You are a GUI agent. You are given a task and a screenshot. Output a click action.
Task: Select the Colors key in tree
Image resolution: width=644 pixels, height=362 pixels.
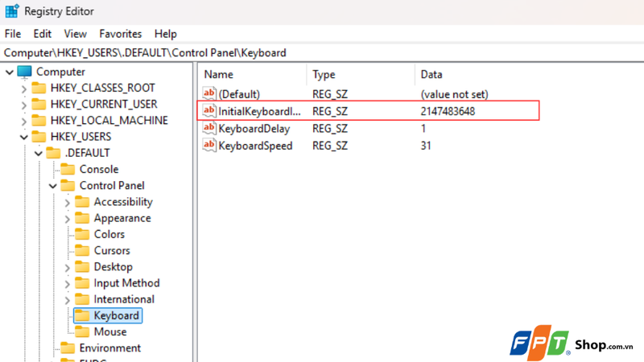click(x=109, y=234)
